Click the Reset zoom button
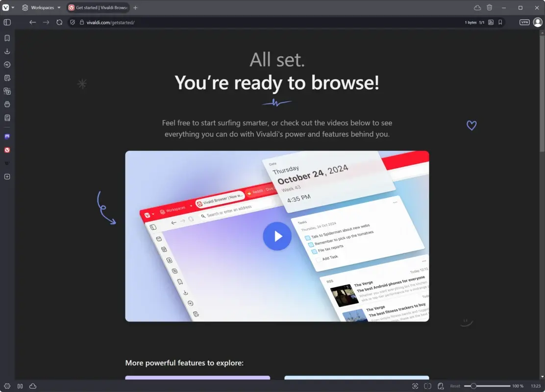The width and height of the screenshot is (545, 392). pyautogui.click(x=455, y=386)
